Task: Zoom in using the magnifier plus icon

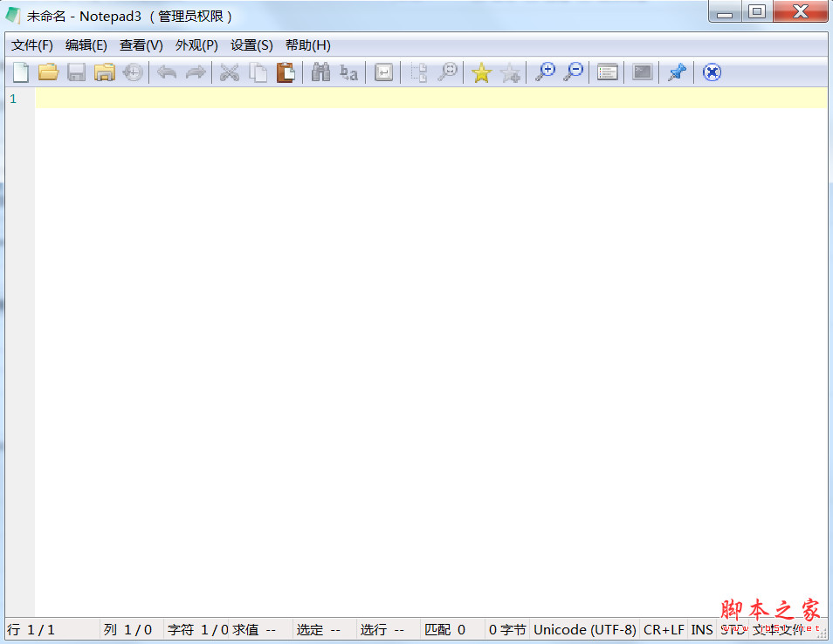Action: tap(546, 72)
